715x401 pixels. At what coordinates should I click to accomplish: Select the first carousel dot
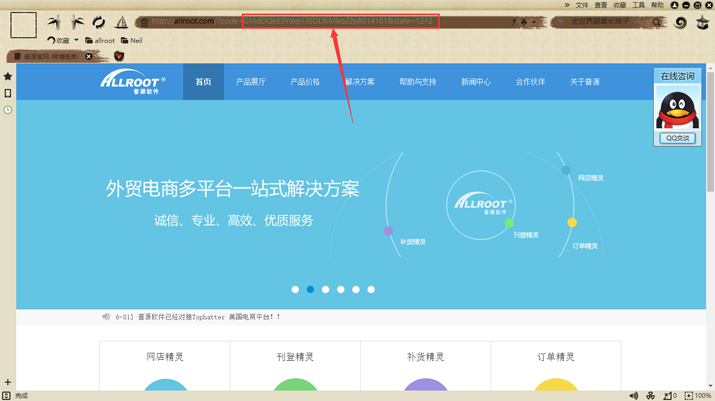click(295, 290)
